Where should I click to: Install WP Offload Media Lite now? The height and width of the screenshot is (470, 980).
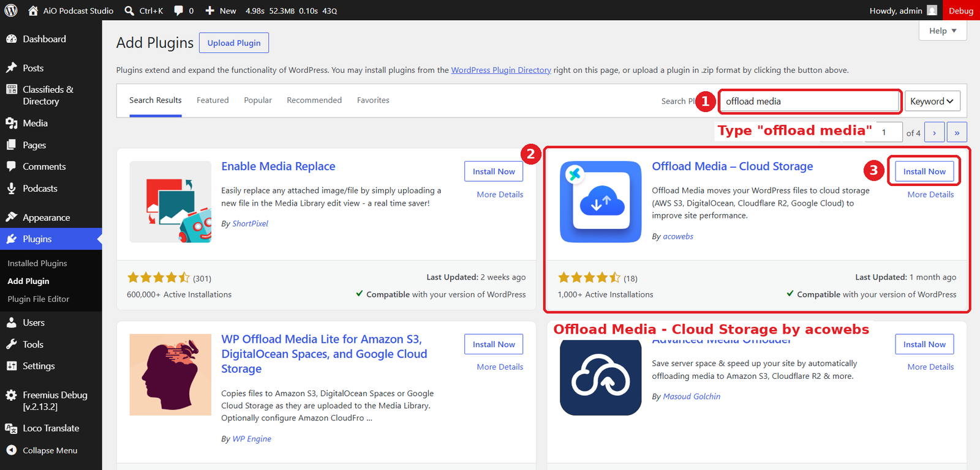494,345
